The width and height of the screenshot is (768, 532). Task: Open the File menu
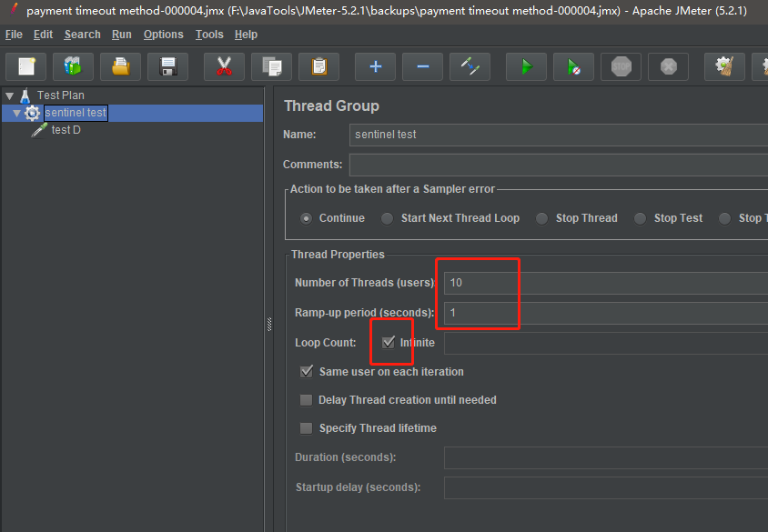coord(14,35)
